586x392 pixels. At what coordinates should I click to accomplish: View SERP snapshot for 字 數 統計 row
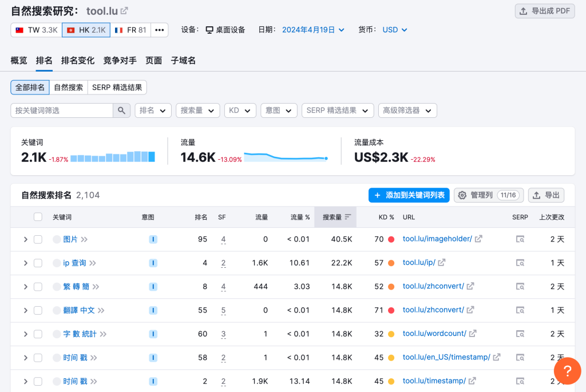point(520,334)
